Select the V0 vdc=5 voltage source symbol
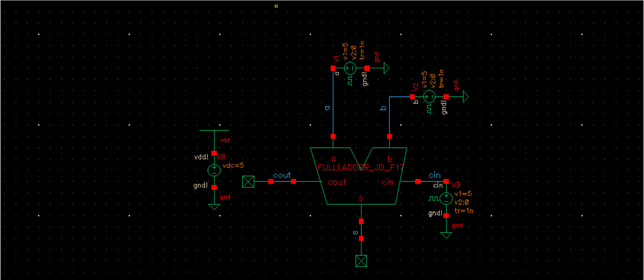This screenshot has width=644, height=280. click(x=214, y=170)
